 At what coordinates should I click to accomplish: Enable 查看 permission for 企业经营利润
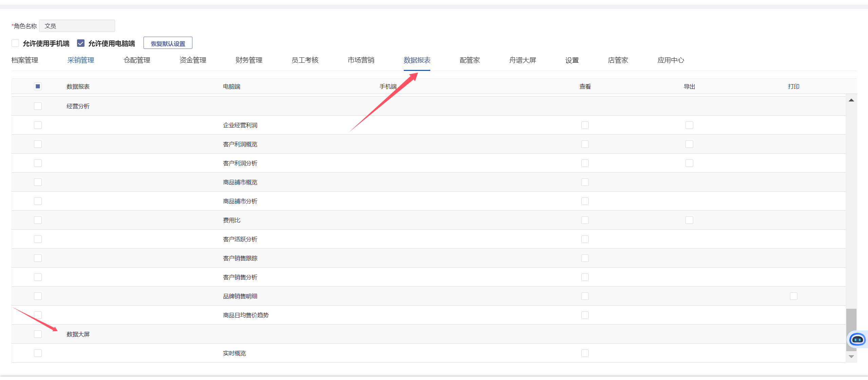click(585, 125)
